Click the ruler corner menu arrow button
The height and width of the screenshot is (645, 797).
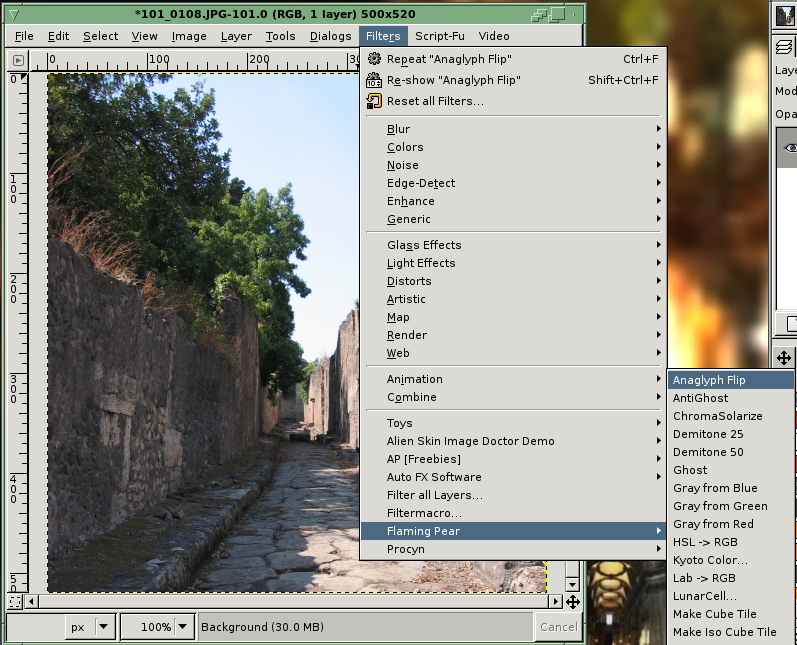18,60
